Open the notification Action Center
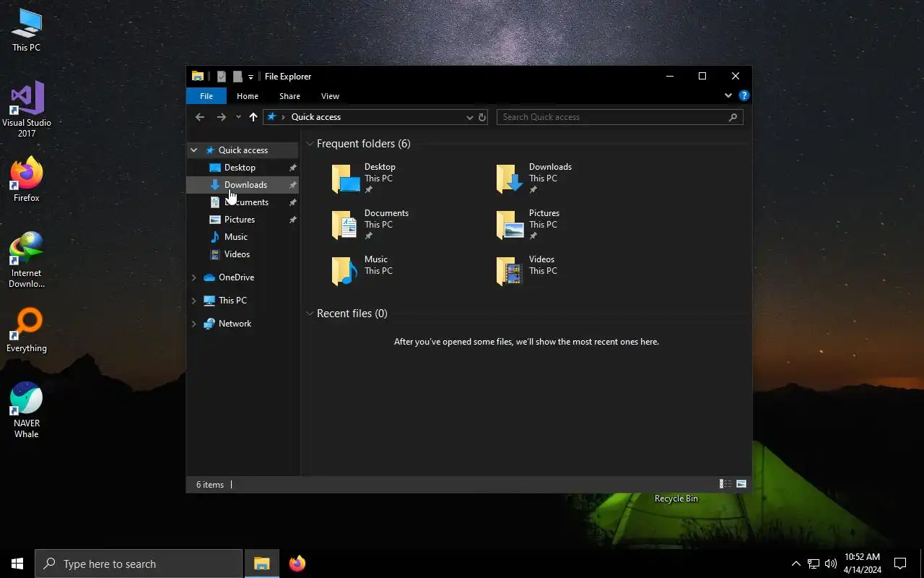This screenshot has width=924, height=578. click(900, 564)
